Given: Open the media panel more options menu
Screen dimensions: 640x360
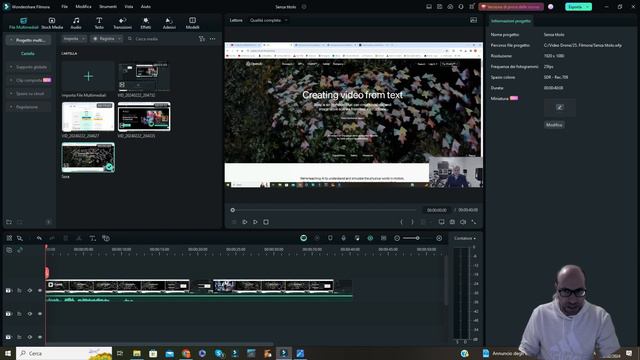Looking at the screenshot, I should coord(213,39).
